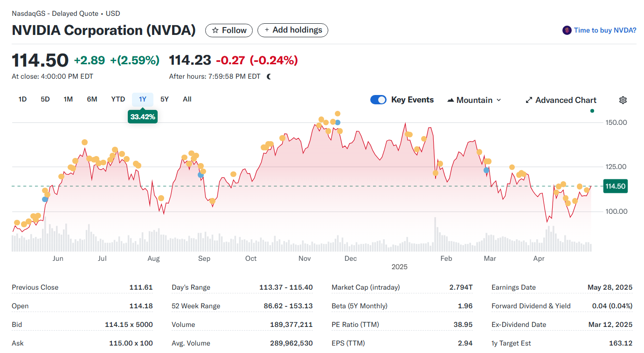Select the 1M time range
The width and height of the screenshot is (644, 353).
pyautogui.click(x=68, y=99)
